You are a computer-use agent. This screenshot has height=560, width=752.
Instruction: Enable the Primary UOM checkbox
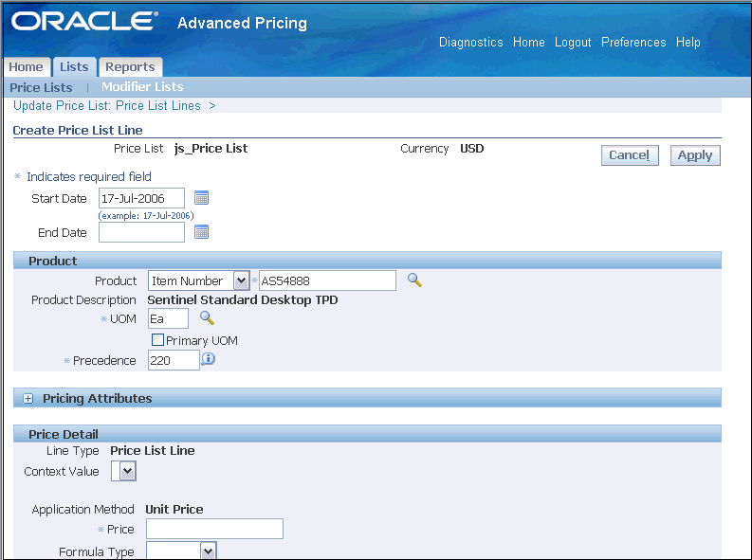tap(157, 339)
